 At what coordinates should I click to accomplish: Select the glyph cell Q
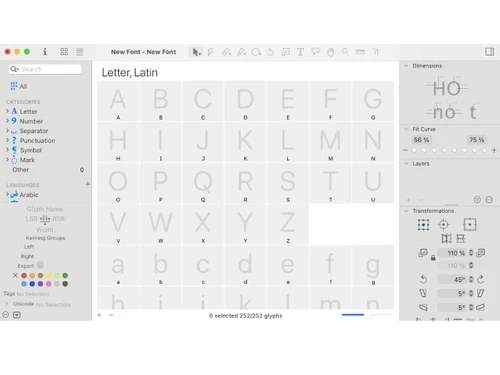pos(203,183)
